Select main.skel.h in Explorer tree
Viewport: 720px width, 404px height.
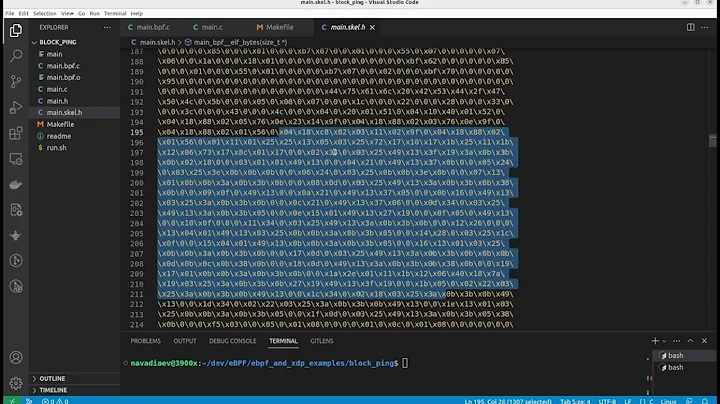pyautogui.click(x=74, y=112)
